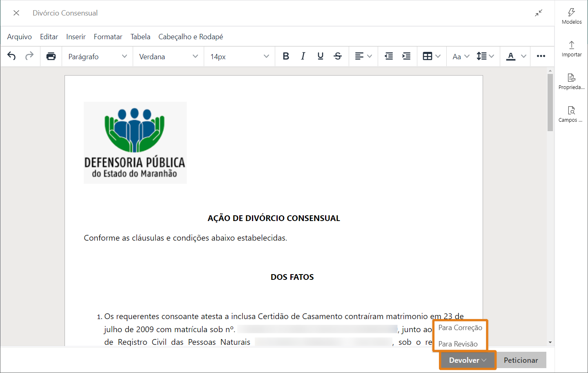Click the AÇÃO DE DIVÓRCIO CONSENSUAL heading
This screenshot has width=588, height=373.
[274, 218]
